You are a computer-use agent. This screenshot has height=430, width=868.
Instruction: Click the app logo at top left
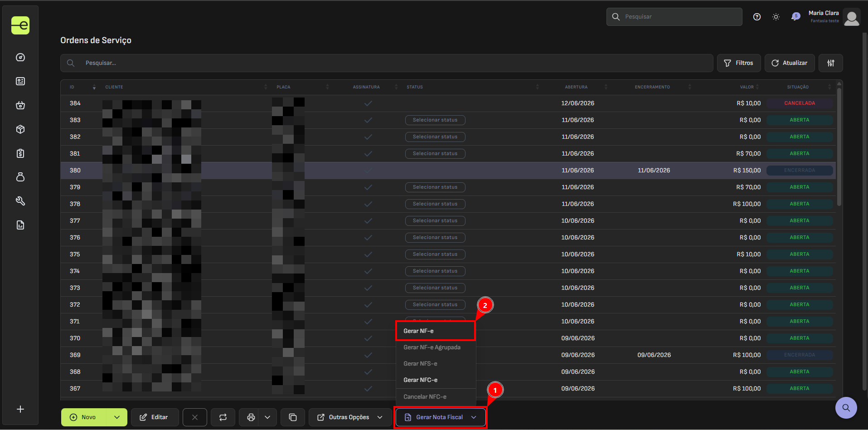pos(20,25)
